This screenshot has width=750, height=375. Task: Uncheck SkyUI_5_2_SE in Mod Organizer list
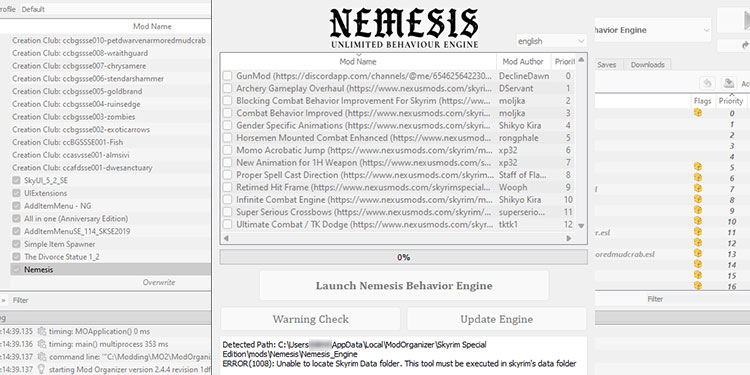[x=16, y=180]
